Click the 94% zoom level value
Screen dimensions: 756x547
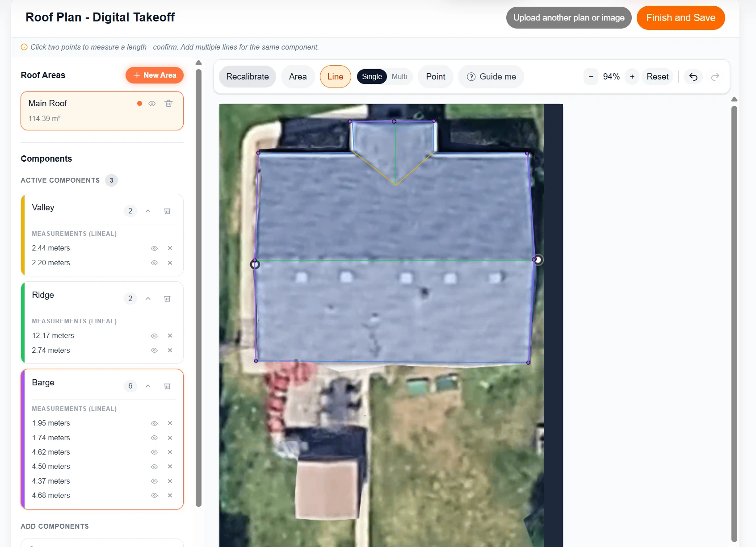(x=611, y=77)
